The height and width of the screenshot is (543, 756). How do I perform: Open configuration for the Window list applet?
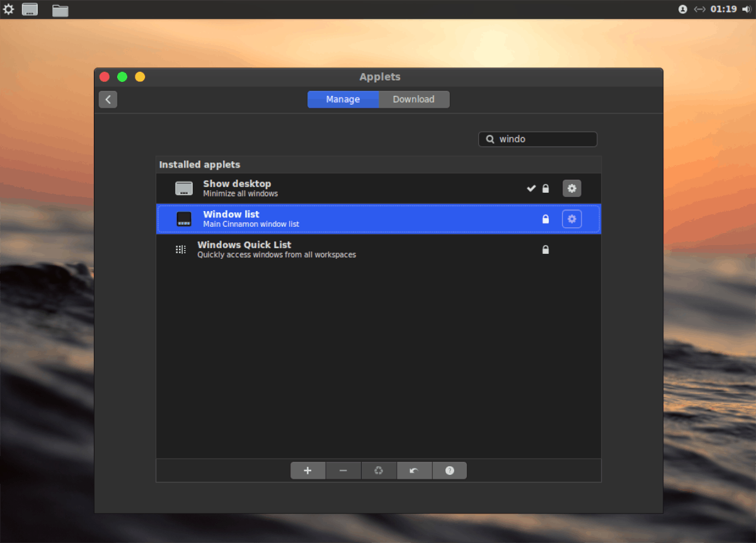tap(571, 219)
